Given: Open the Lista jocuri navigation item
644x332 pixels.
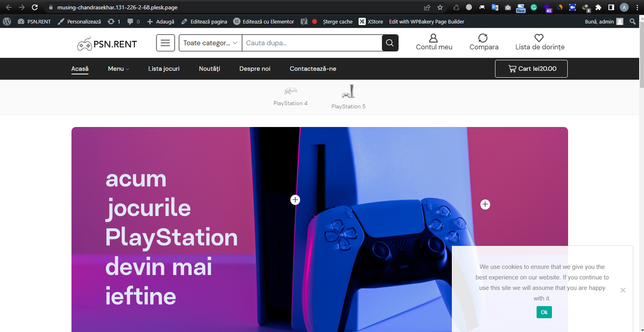Looking at the screenshot, I should point(164,69).
